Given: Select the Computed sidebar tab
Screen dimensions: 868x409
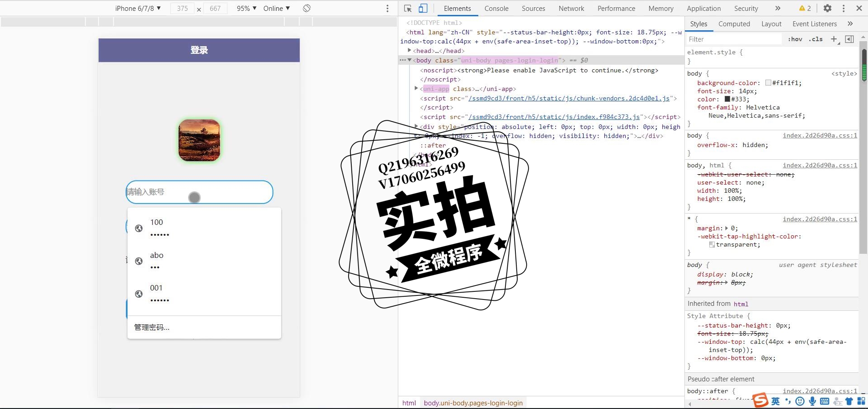Looking at the screenshot, I should pyautogui.click(x=734, y=24).
